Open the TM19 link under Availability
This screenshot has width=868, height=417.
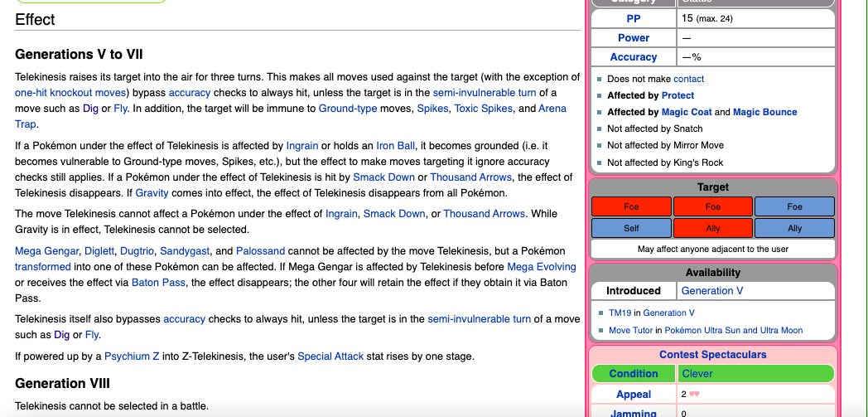pos(619,313)
